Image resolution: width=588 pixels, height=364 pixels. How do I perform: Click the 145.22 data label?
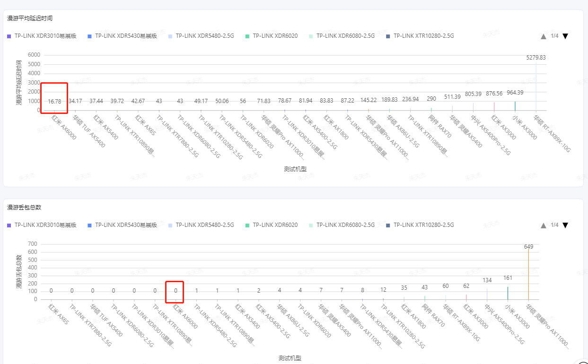pyautogui.click(x=369, y=100)
